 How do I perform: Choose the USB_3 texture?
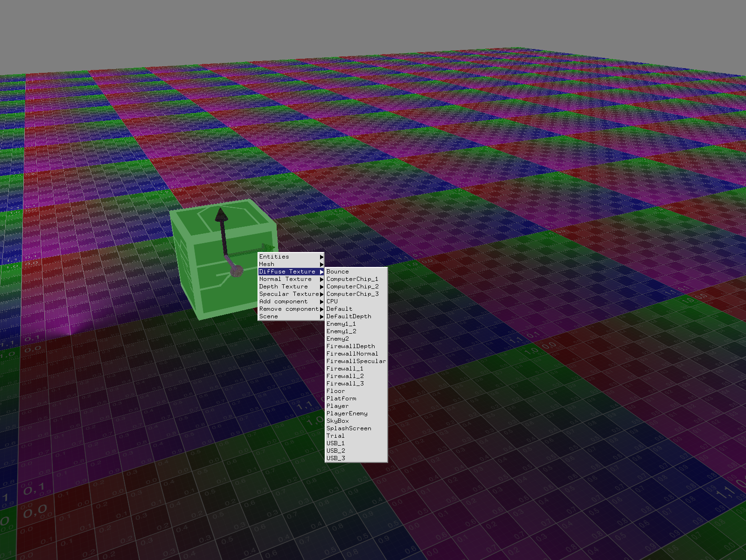pos(335,458)
